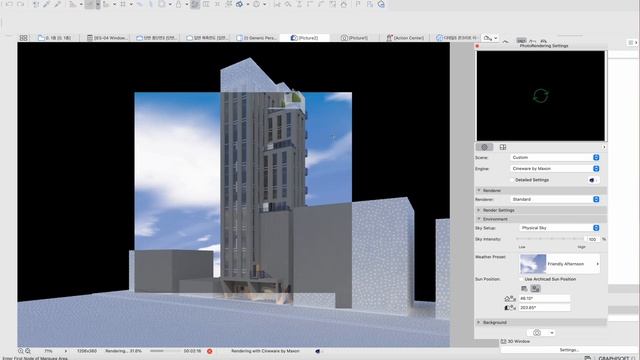The height and width of the screenshot is (360, 640).
Task: Click the refresh icon in the render preview
Action: coord(540,96)
